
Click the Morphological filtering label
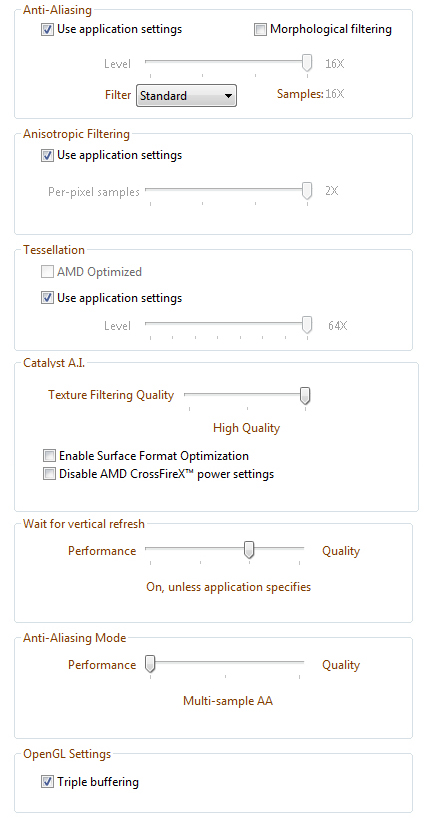pos(331,29)
